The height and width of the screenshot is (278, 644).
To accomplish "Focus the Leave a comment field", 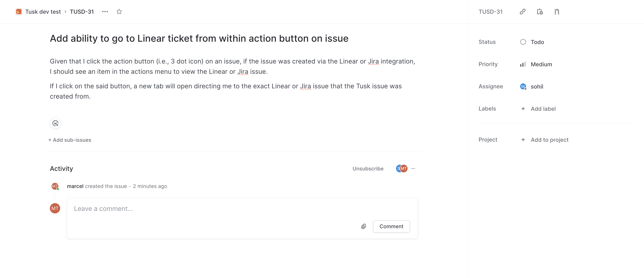I will click(242, 208).
